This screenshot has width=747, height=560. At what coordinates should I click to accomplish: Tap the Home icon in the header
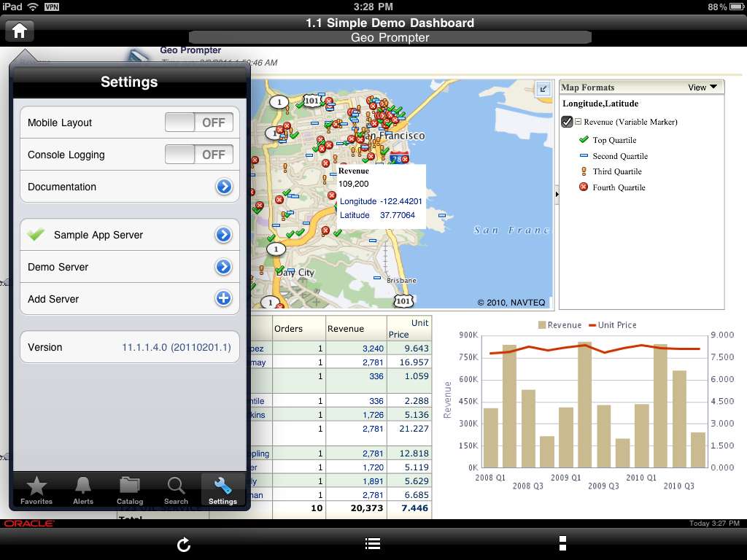[x=20, y=31]
